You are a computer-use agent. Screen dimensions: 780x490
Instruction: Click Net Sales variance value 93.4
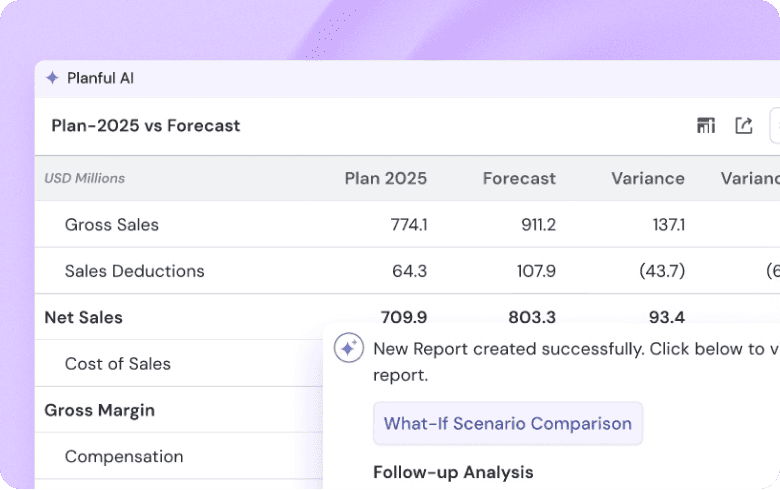tap(667, 317)
